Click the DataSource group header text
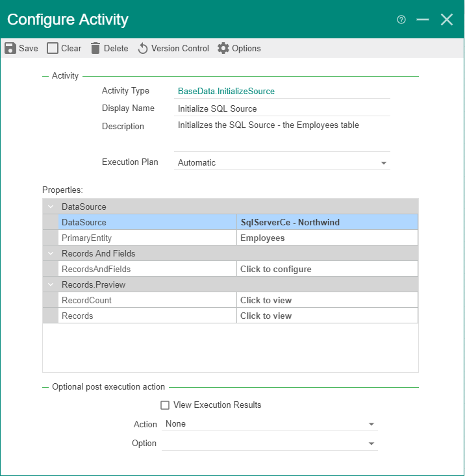Viewport: 465px width, 476px height. click(x=84, y=207)
